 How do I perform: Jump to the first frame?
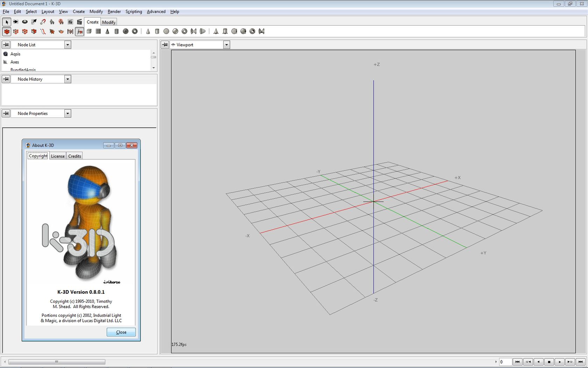click(x=518, y=362)
